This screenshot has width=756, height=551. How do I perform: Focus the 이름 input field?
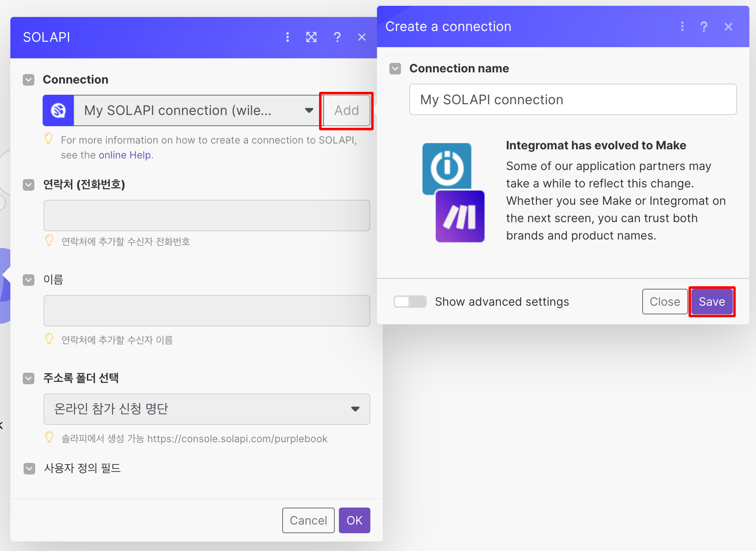pos(207,311)
